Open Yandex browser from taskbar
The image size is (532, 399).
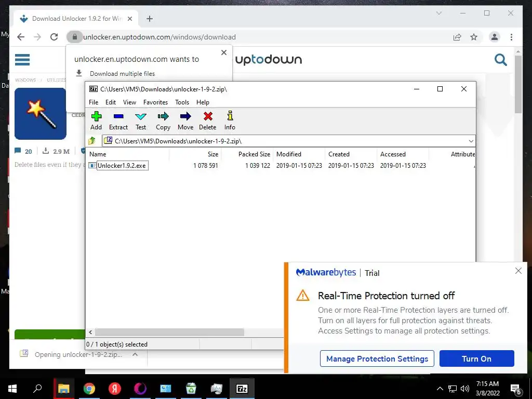115,389
